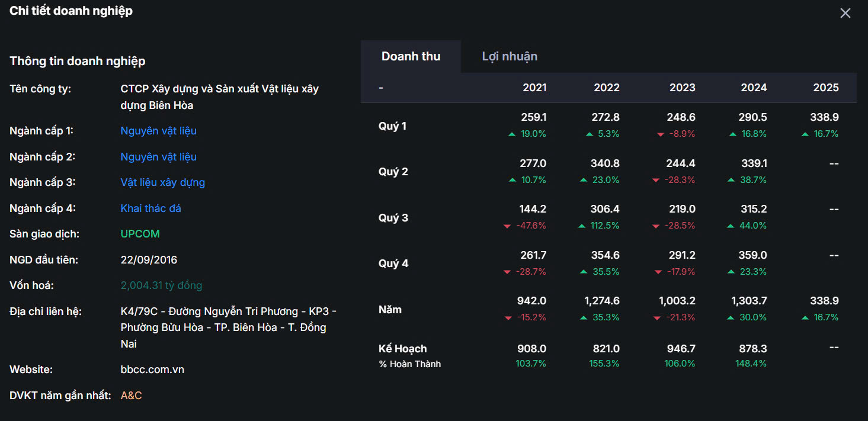Click the UPCOM exchange link
868x421 pixels.
click(140, 234)
